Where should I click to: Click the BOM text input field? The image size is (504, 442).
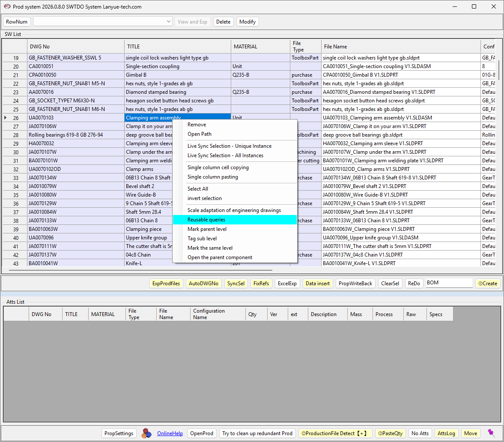(449, 283)
